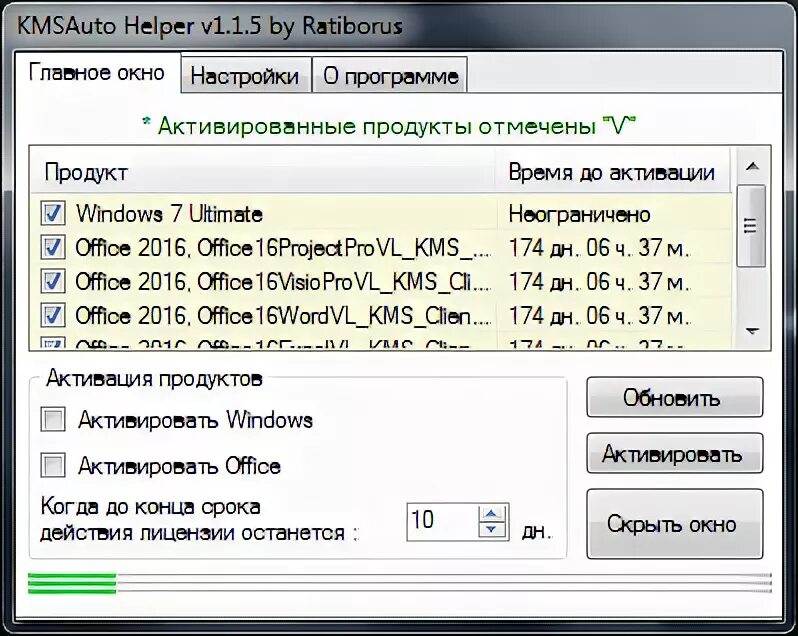Click the product list scroll-up arrow
Viewport: 798px width, 636px height.
point(752,166)
